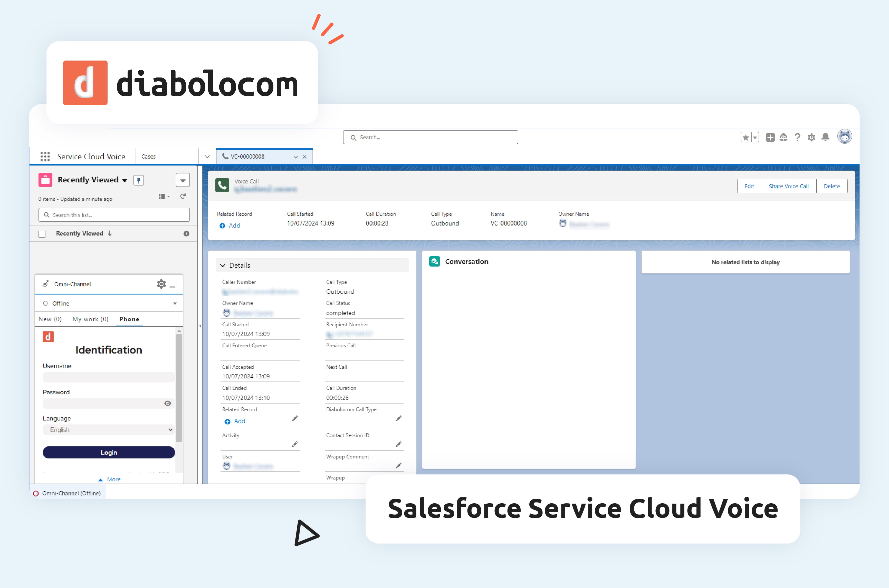Minimize the Omni-Channel widget

click(x=173, y=287)
